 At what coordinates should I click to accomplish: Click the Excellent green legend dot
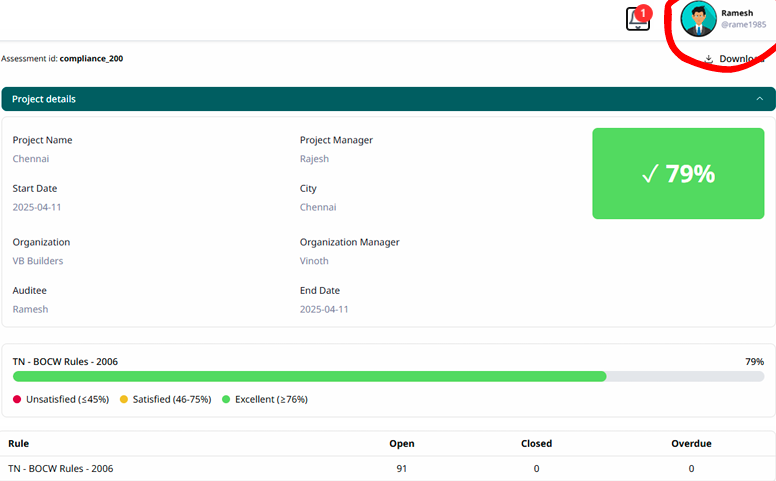(x=226, y=399)
